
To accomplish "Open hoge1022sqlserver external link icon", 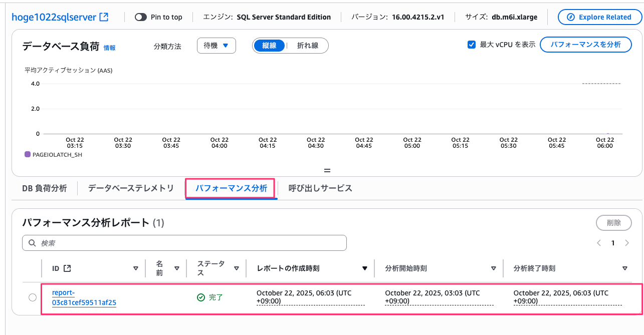I will [104, 17].
